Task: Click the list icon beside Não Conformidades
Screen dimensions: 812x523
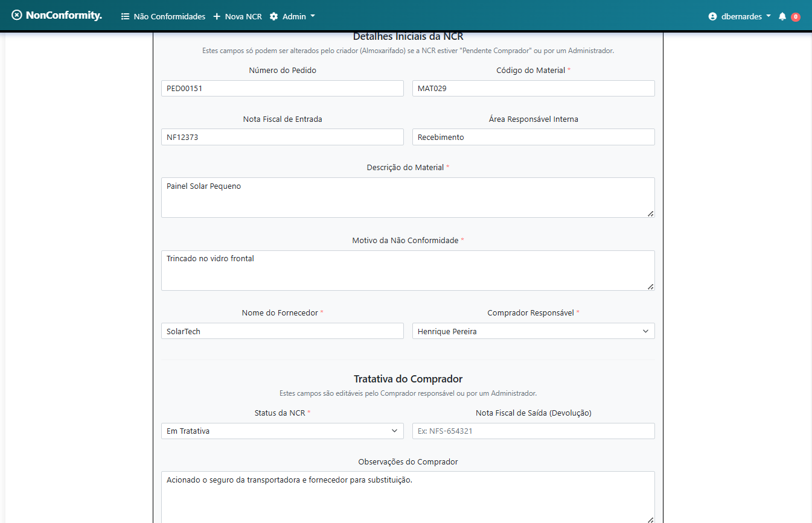Action: 126,17
